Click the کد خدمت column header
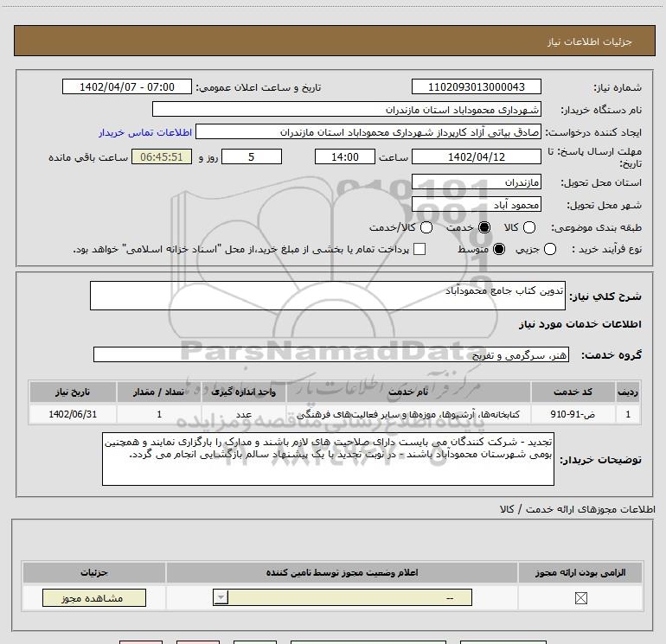666x644 pixels. [x=573, y=392]
